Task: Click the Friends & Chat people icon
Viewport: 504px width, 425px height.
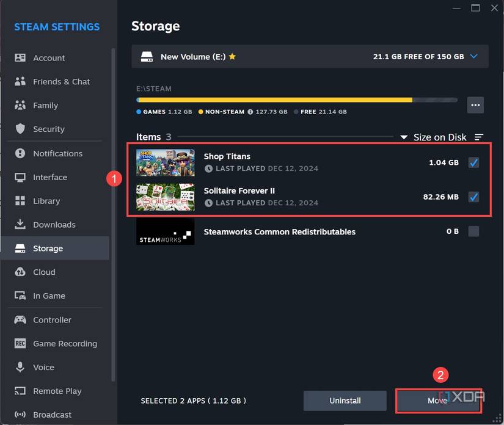Action: (20, 82)
